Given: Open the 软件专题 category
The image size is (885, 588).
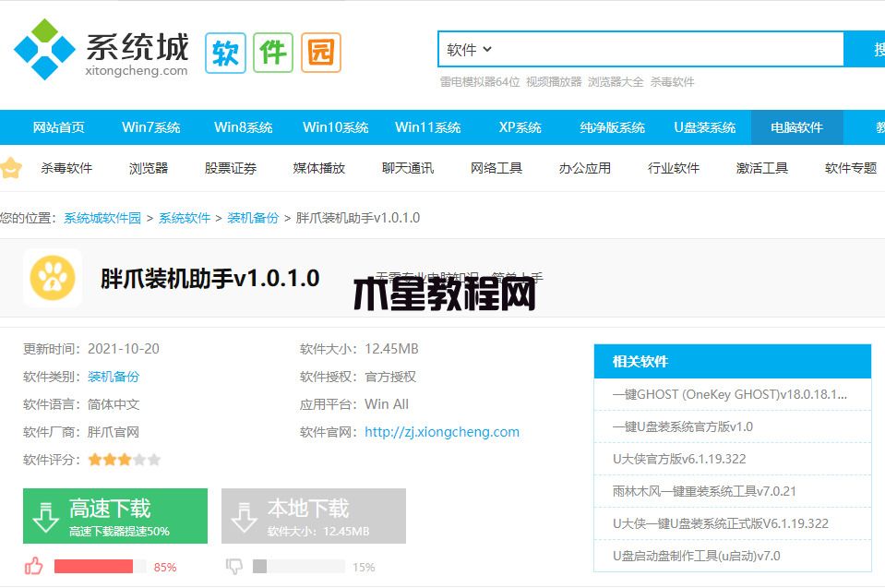Looking at the screenshot, I should click(851, 168).
